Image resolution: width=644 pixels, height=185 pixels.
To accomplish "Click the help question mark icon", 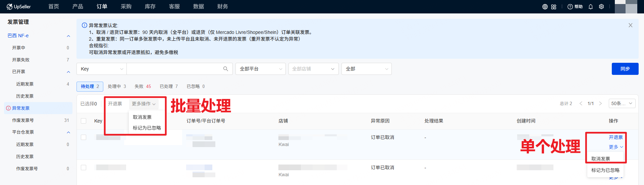I will point(570,7).
